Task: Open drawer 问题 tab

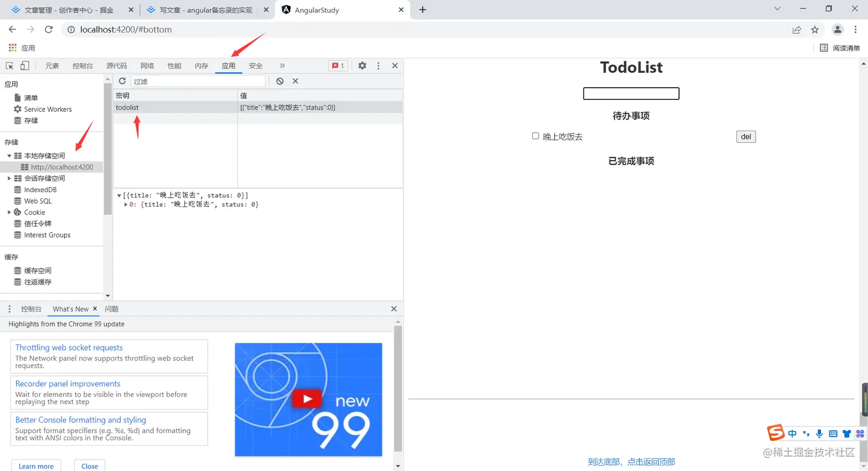Action: (111, 309)
